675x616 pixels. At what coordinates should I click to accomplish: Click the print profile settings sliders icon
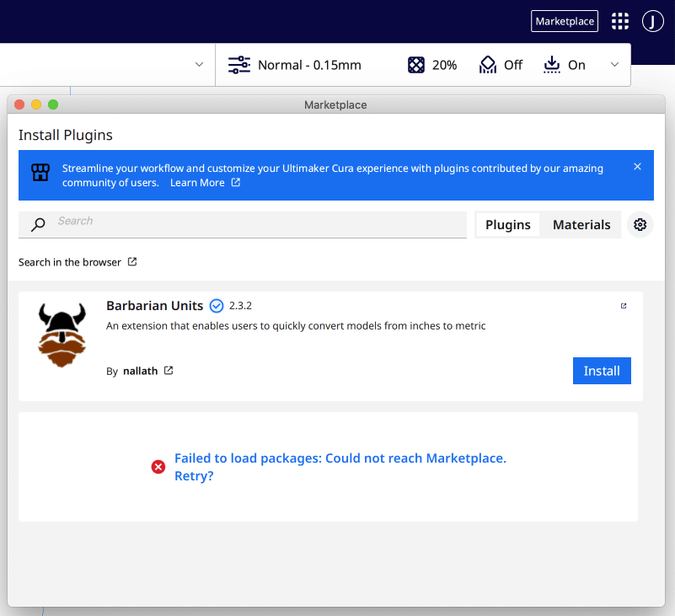pyautogui.click(x=239, y=65)
